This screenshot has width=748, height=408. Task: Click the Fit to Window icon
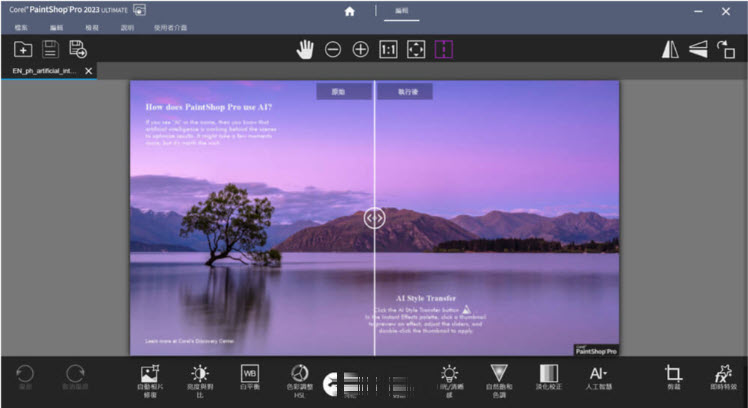tap(416, 49)
